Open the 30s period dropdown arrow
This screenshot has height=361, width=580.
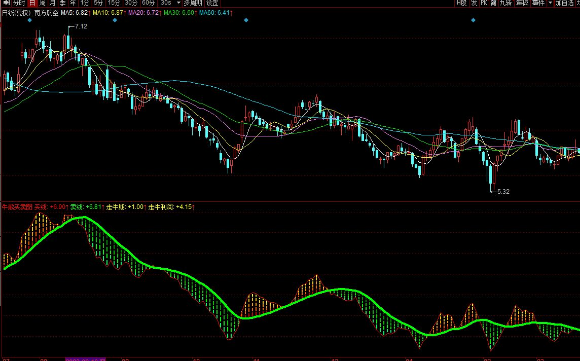tap(179, 3)
